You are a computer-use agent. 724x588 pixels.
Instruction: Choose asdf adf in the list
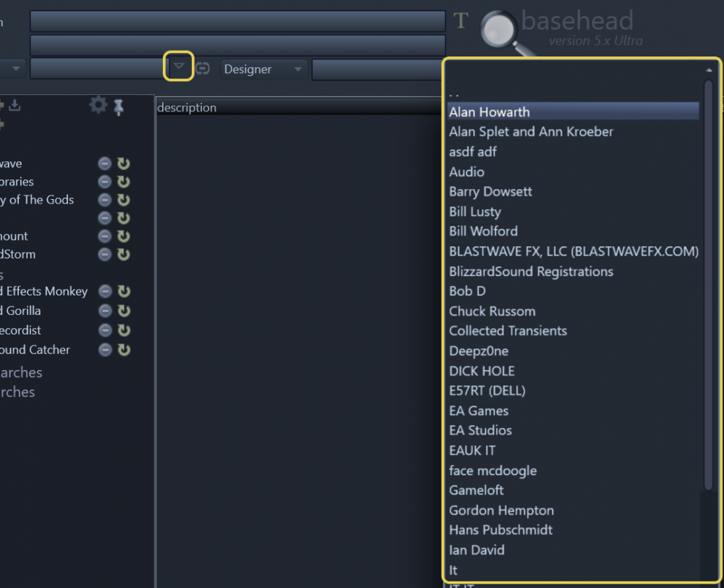point(473,151)
